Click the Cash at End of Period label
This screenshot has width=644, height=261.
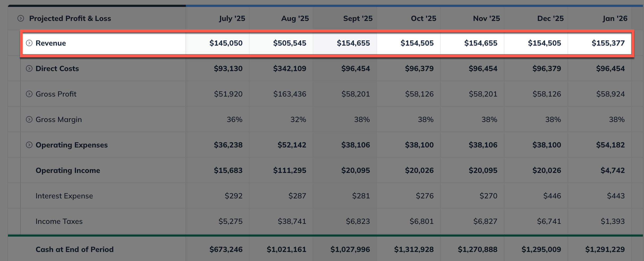[x=75, y=249]
